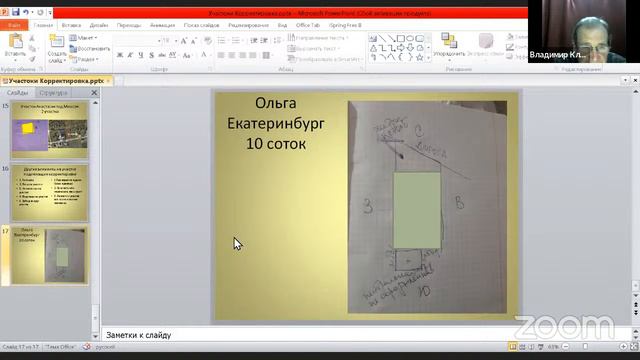Click the Decrease List Level icon
Screen dimensions: 640x360
pos(253,41)
